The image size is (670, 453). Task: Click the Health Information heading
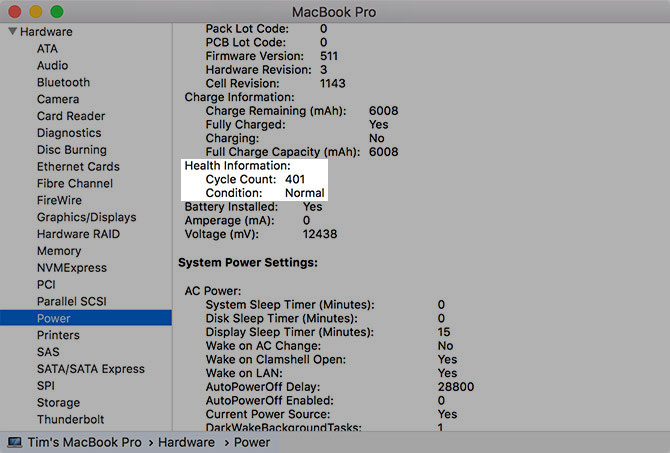[x=238, y=165]
